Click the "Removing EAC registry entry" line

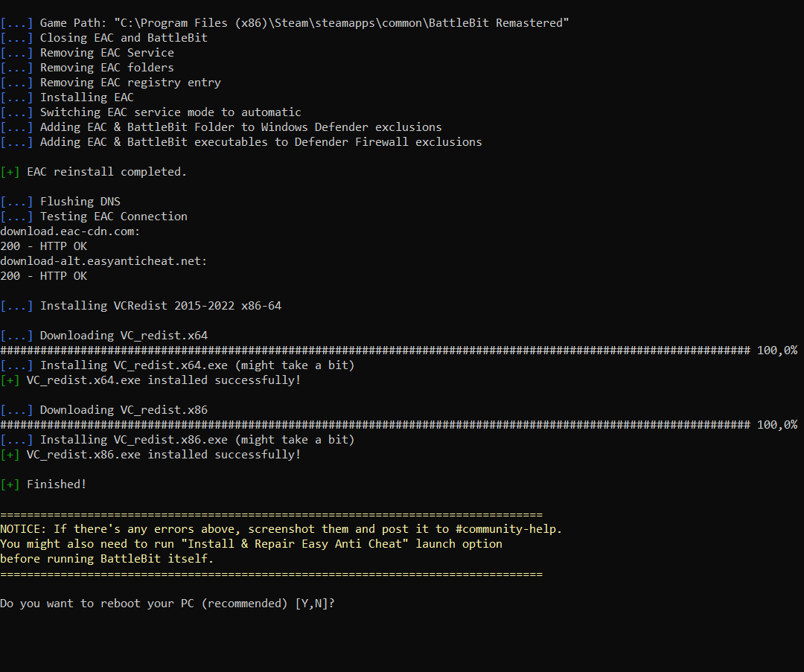[130, 83]
